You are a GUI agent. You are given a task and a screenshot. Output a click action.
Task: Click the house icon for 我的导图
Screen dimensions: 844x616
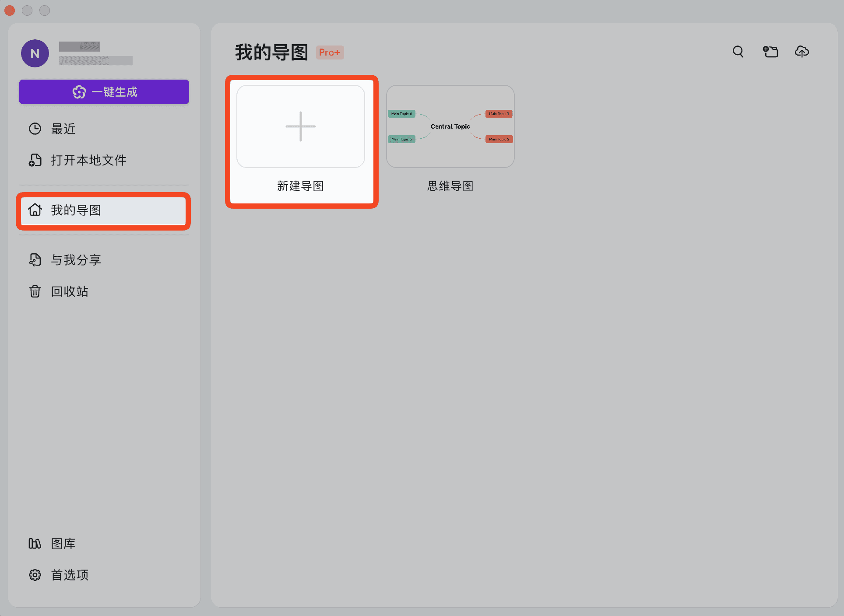tap(35, 210)
